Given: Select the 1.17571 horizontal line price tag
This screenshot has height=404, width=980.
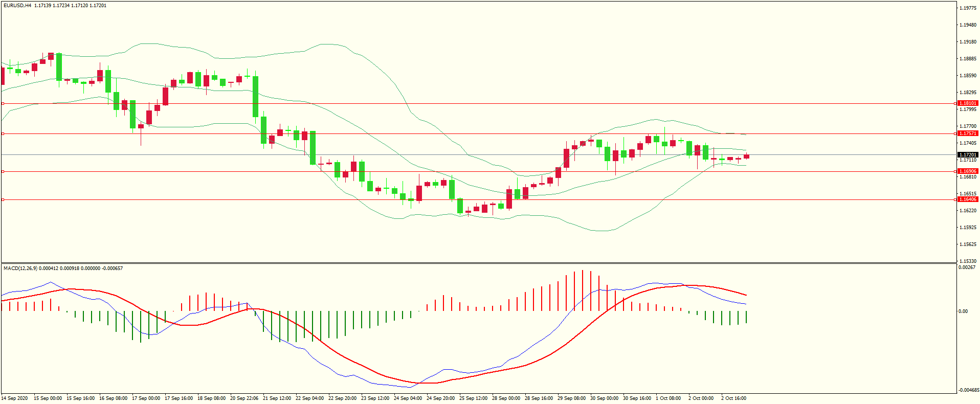Looking at the screenshot, I should (968, 133).
